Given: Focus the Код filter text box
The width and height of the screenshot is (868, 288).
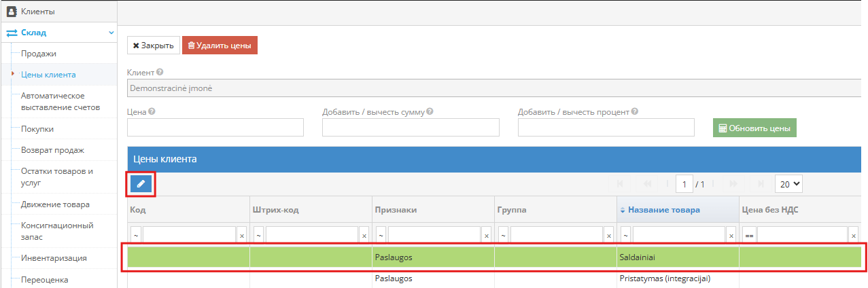Looking at the screenshot, I should [x=189, y=235].
